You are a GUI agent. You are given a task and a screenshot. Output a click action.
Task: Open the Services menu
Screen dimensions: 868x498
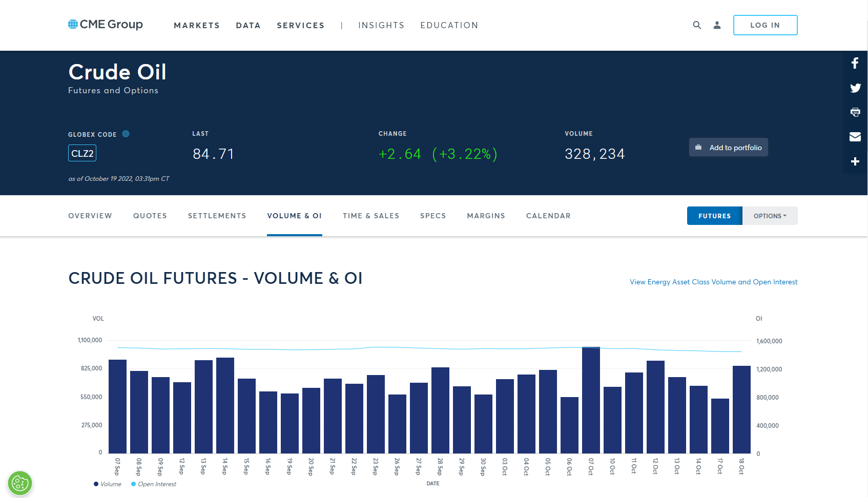(x=301, y=25)
